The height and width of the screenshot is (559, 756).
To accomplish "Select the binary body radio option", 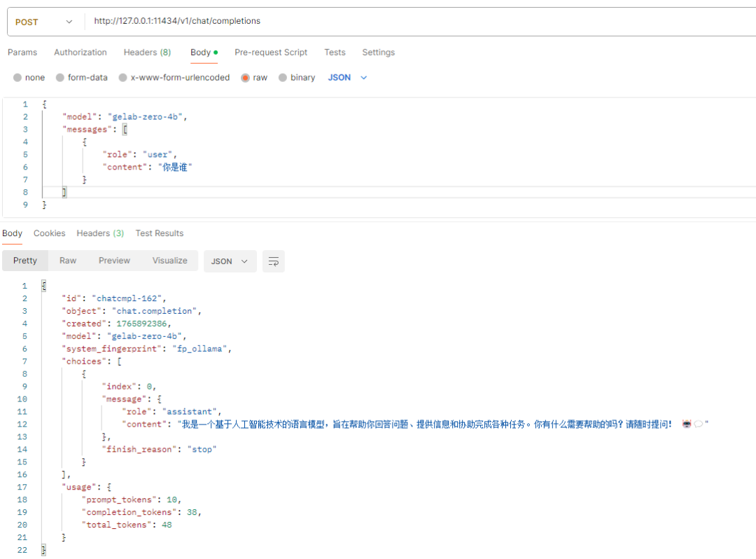I will click(x=283, y=78).
